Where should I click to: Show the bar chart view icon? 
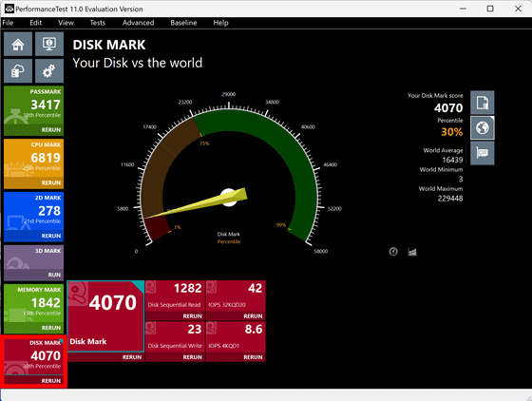(x=412, y=252)
